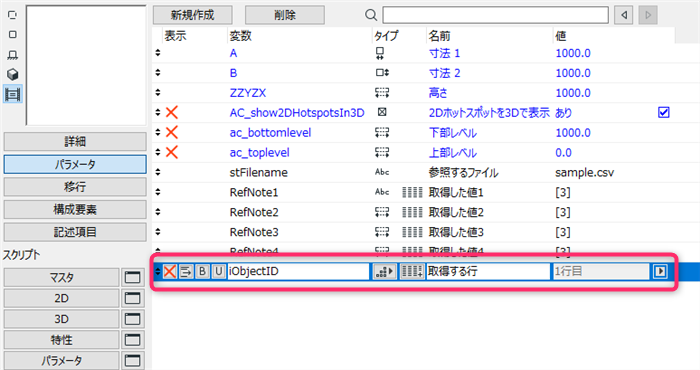This screenshot has height=370, width=700.
Task: Click reorder handle of row B
Action: [x=158, y=73]
